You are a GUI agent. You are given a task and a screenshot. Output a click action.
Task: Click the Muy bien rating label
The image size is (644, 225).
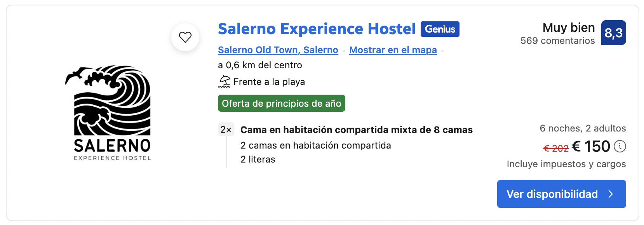click(568, 28)
